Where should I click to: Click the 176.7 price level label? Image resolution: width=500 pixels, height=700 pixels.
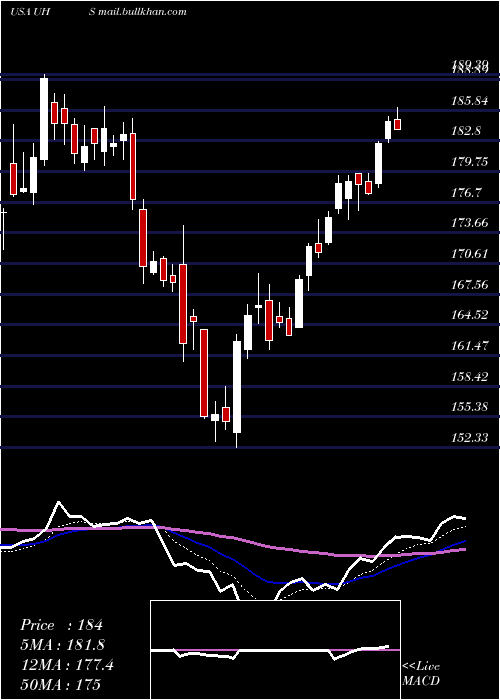pyautogui.click(x=466, y=193)
